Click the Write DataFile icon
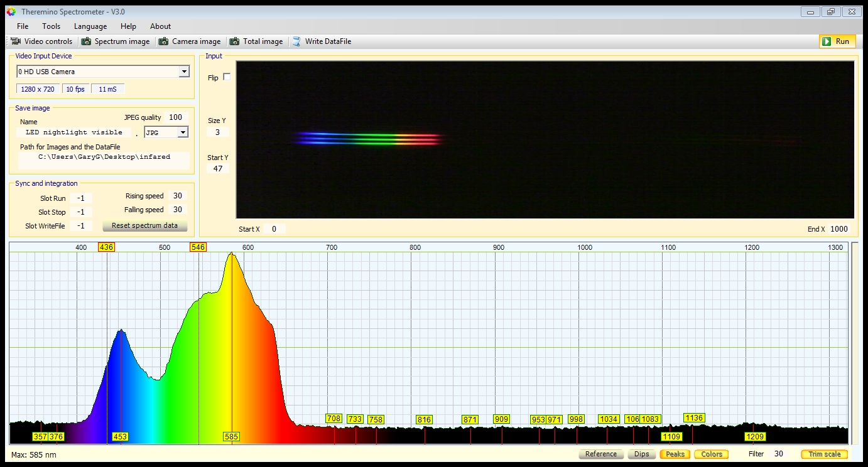The width and height of the screenshot is (868, 467). coord(296,41)
